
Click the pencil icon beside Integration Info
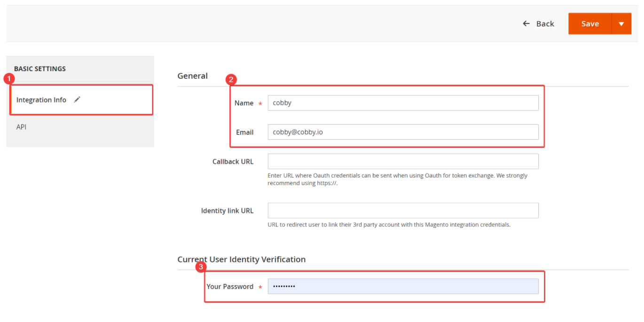click(x=77, y=99)
